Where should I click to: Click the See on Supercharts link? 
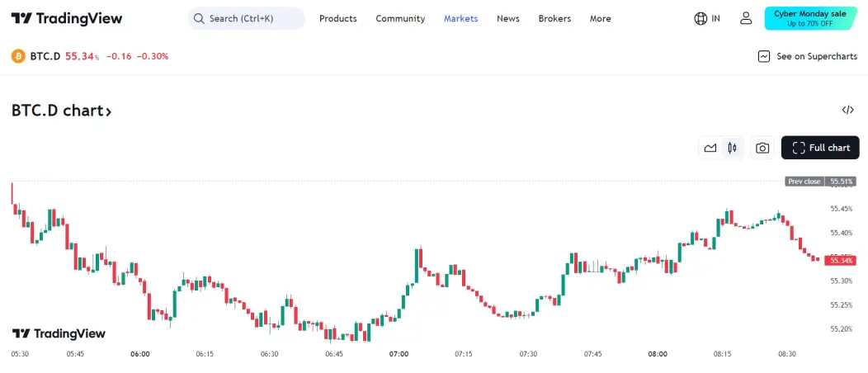pyautogui.click(x=817, y=56)
